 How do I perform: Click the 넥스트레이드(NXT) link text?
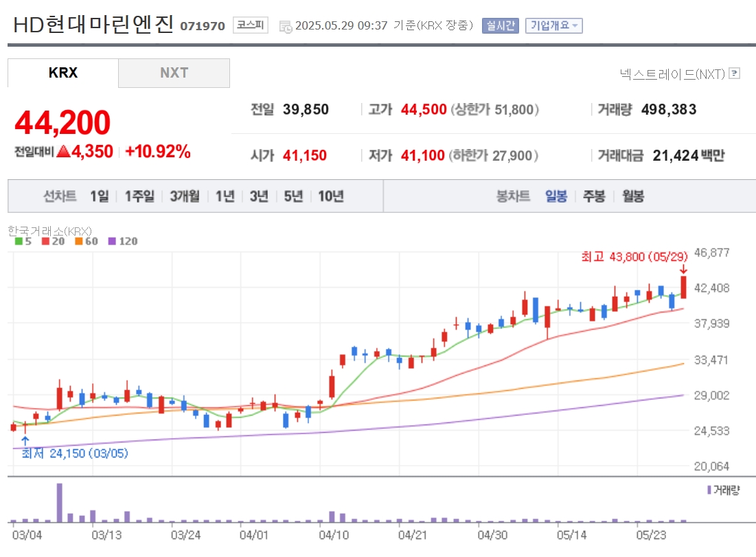(x=672, y=73)
